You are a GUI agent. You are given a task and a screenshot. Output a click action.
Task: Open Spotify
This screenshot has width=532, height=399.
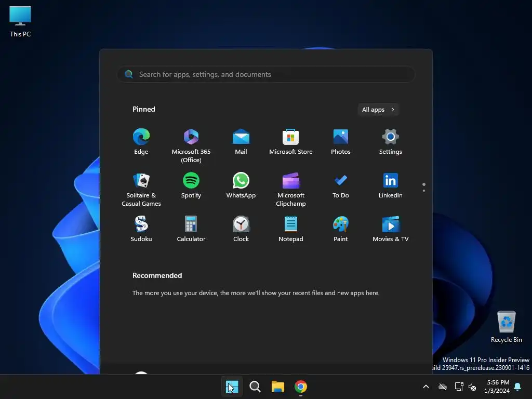191,185
